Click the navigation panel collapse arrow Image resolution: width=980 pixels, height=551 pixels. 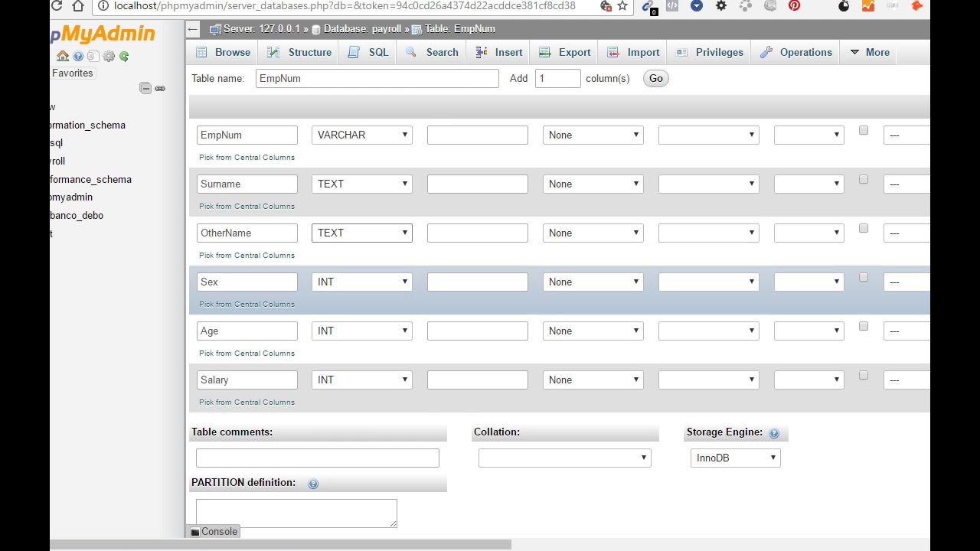point(193,30)
